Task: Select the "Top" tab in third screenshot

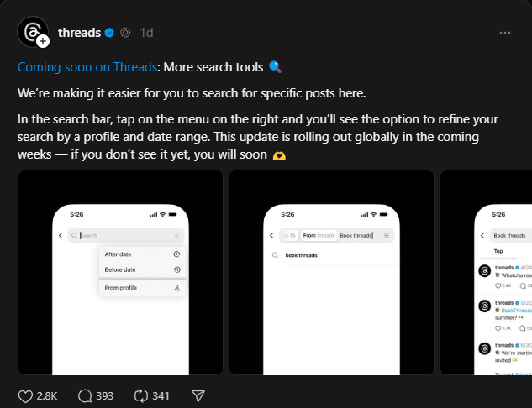Action: click(x=498, y=251)
